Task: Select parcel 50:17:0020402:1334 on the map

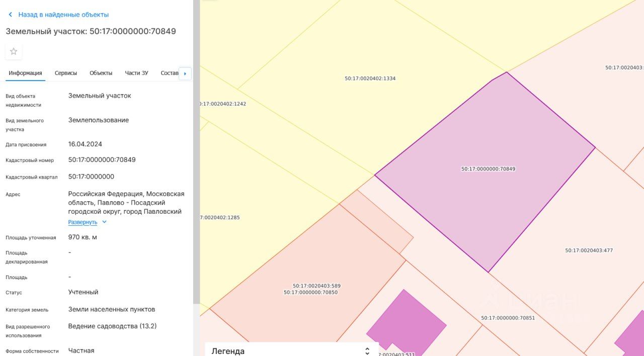Action: [x=370, y=78]
